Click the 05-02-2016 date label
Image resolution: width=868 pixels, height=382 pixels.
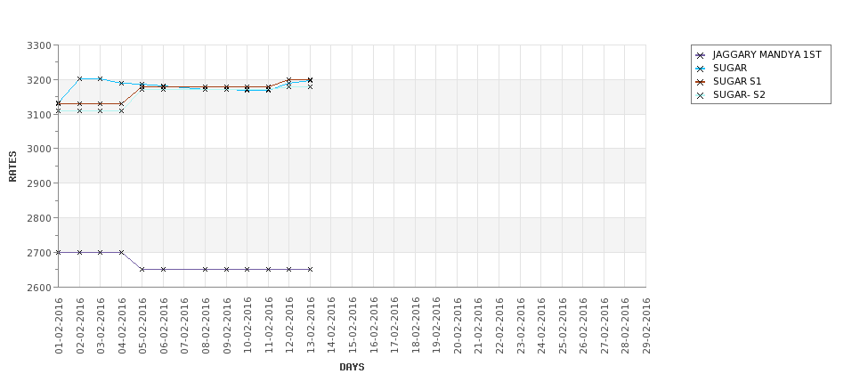click(x=142, y=326)
